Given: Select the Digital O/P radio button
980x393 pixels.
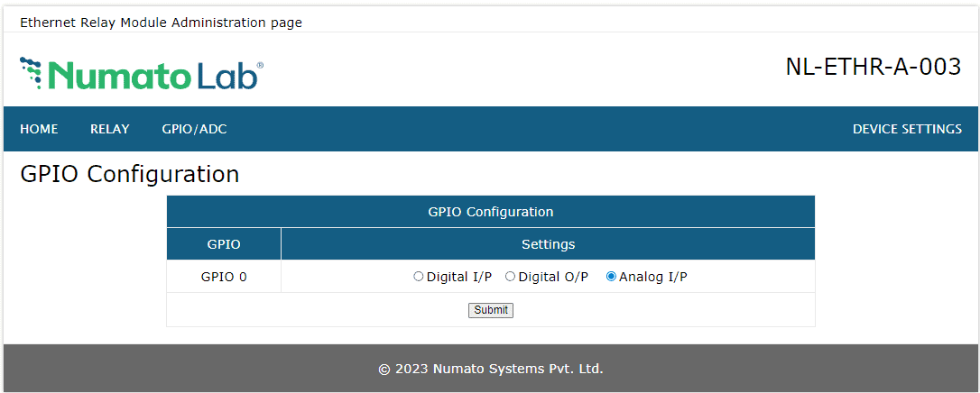Looking at the screenshot, I should pyautogui.click(x=510, y=277).
